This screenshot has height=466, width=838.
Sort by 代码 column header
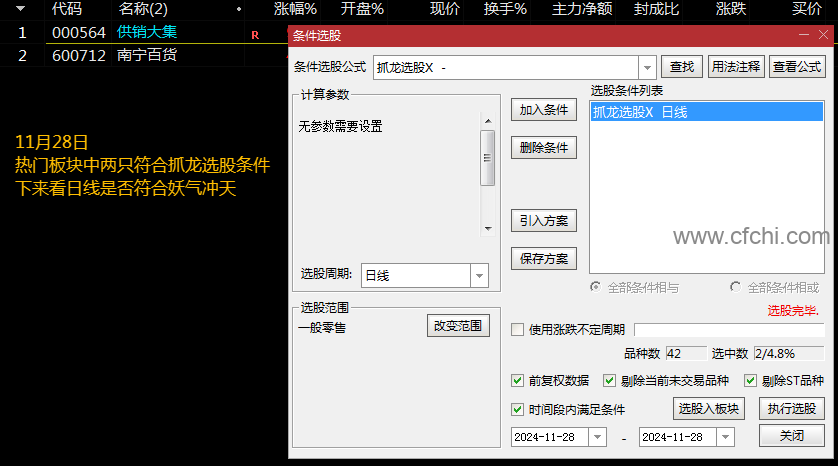coord(67,9)
